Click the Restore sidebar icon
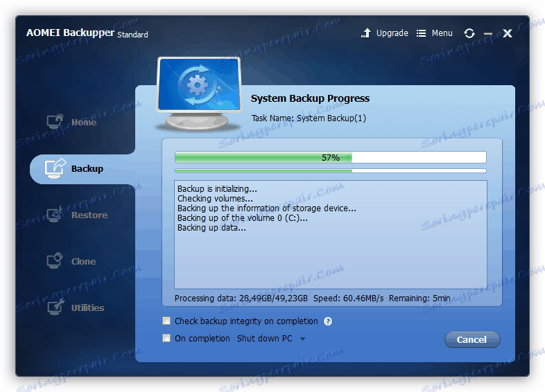The image size is (545, 392). pos(55,214)
